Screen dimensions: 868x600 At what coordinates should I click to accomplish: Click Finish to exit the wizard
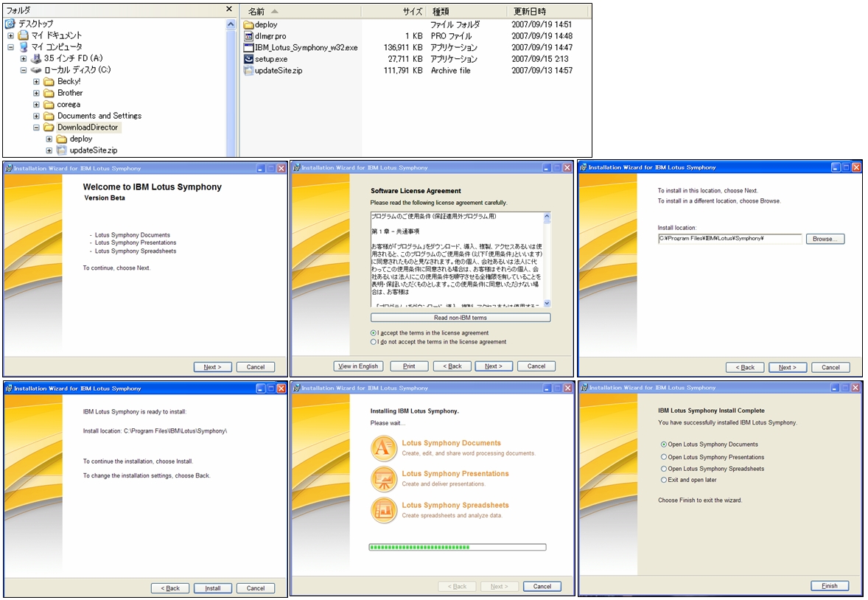pos(829,585)
